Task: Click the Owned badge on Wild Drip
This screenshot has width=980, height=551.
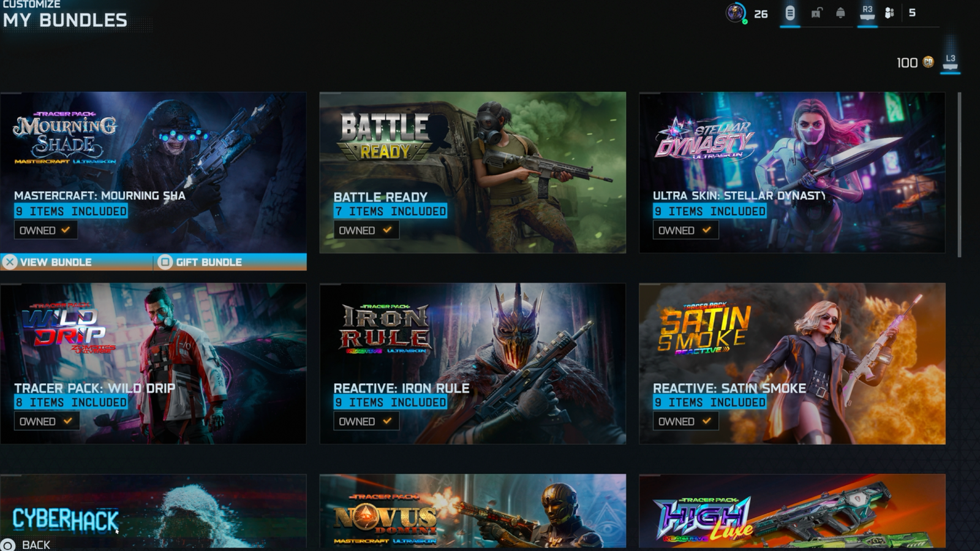Action: coord(47,421)
